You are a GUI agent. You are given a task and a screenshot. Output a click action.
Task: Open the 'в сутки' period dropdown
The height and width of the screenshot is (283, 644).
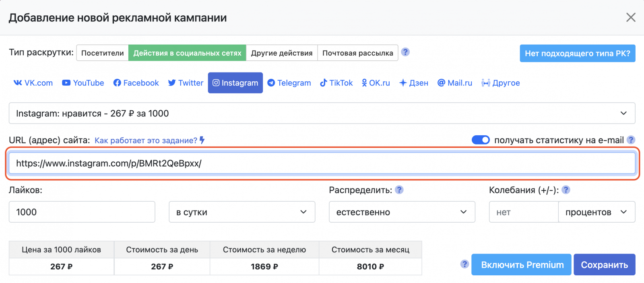click(242, 212)
